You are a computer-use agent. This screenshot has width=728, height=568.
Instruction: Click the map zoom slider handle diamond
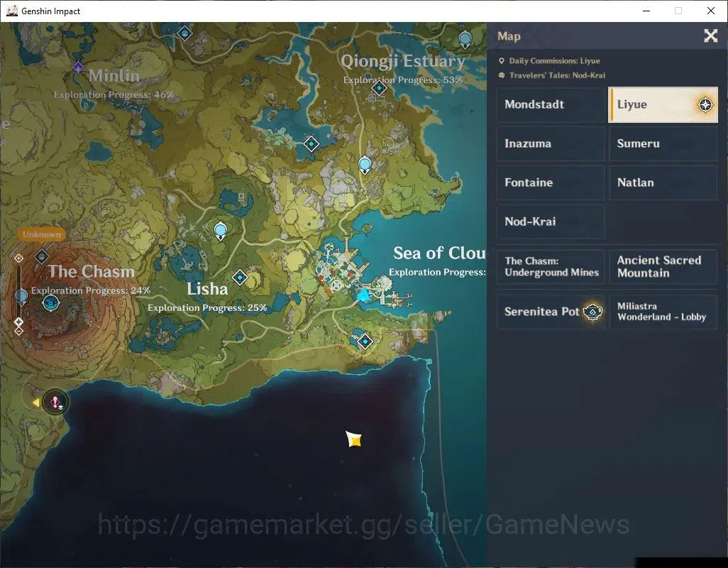click(x=18, y=322)
